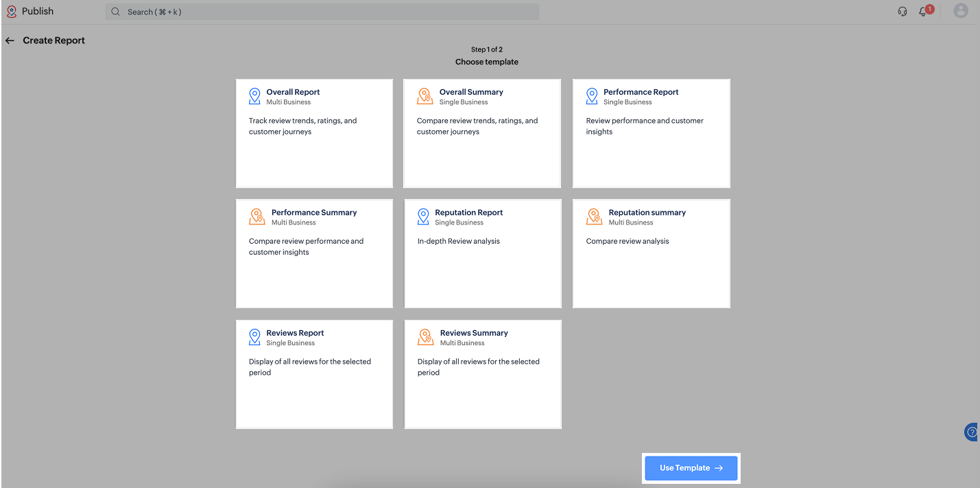
Task: Click 'Compare review performance' description
Action: pos(306,246)
